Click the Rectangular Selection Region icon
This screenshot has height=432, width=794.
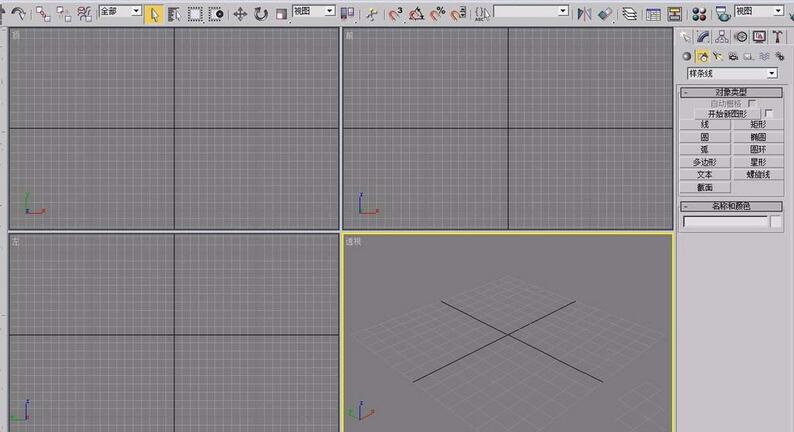pos(195,15)
